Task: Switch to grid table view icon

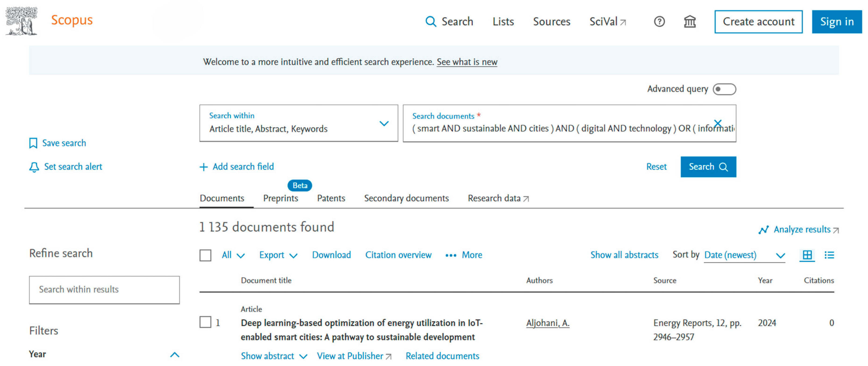Action: tap(807, 255)
